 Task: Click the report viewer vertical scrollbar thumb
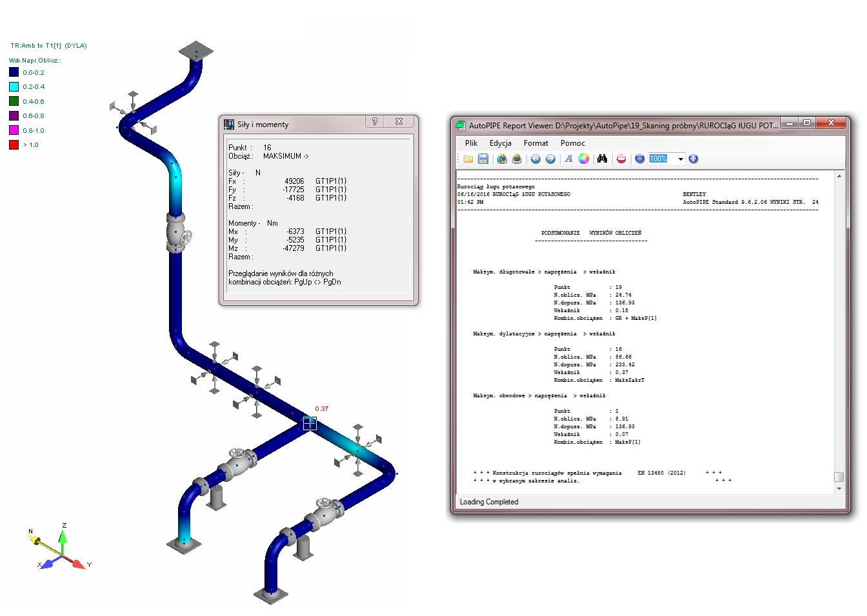839,477
